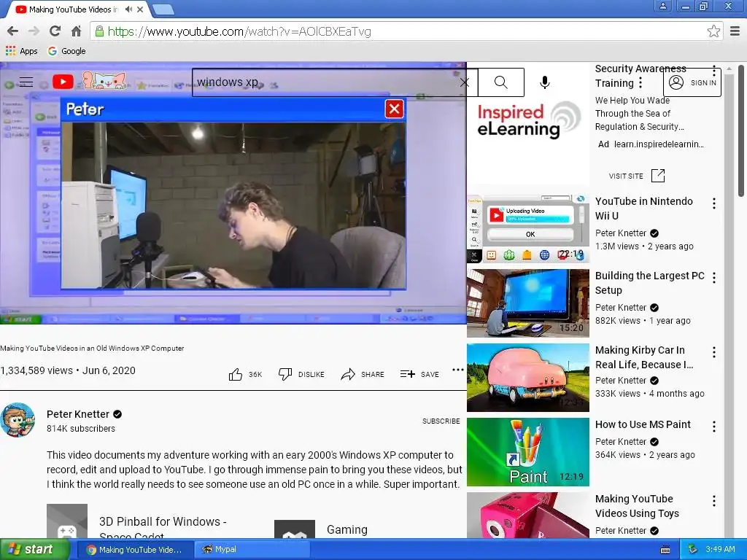Go to the browser Home page icon

pos(76,31)
